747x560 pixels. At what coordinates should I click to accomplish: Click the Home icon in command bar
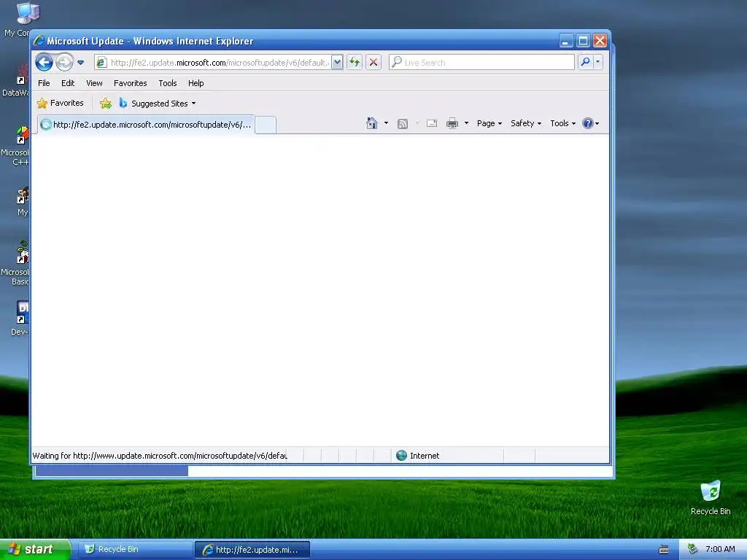click(x=372, y=123)
